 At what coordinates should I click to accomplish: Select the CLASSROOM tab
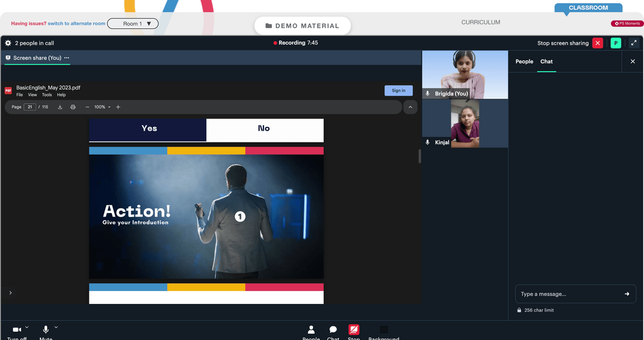pos(588,8)
